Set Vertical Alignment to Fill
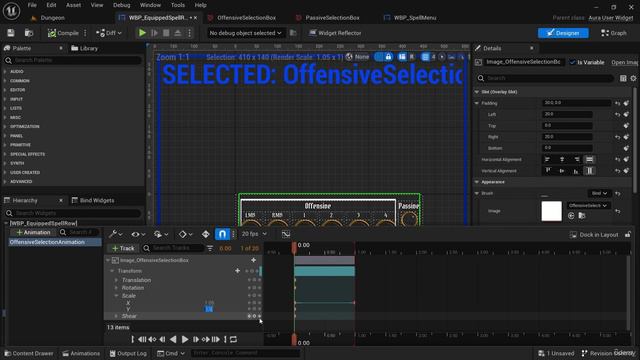Screen dimensions: 640x360 click(x=589, y=171)
